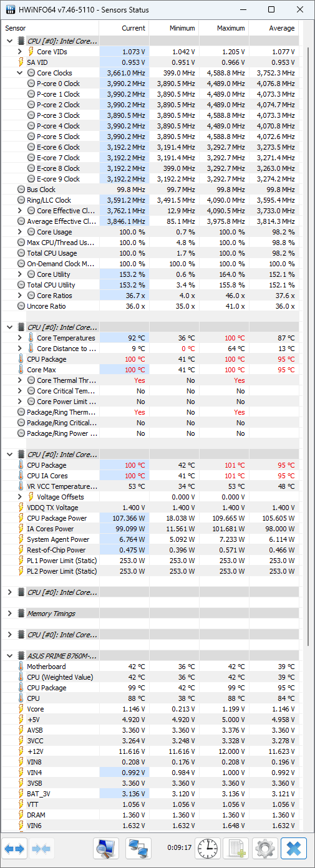Image resolution: width=315 pixels, height=868 pixels.
Task: Open the networked computers icon in bottom toolbar
Action: pyautogui.click(x=138, y=848)
